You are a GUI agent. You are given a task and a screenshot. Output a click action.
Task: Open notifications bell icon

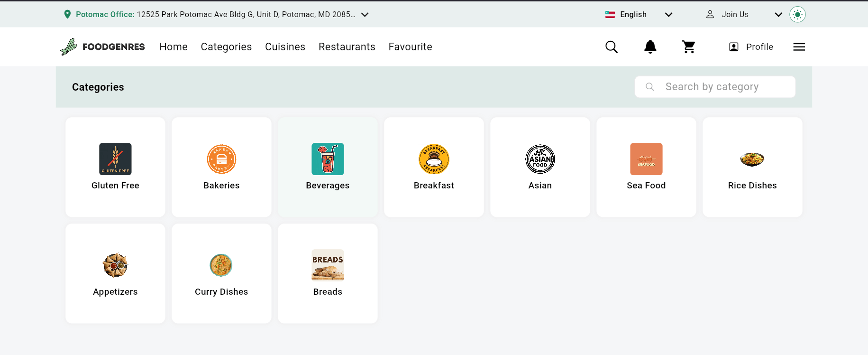[650, 47]
